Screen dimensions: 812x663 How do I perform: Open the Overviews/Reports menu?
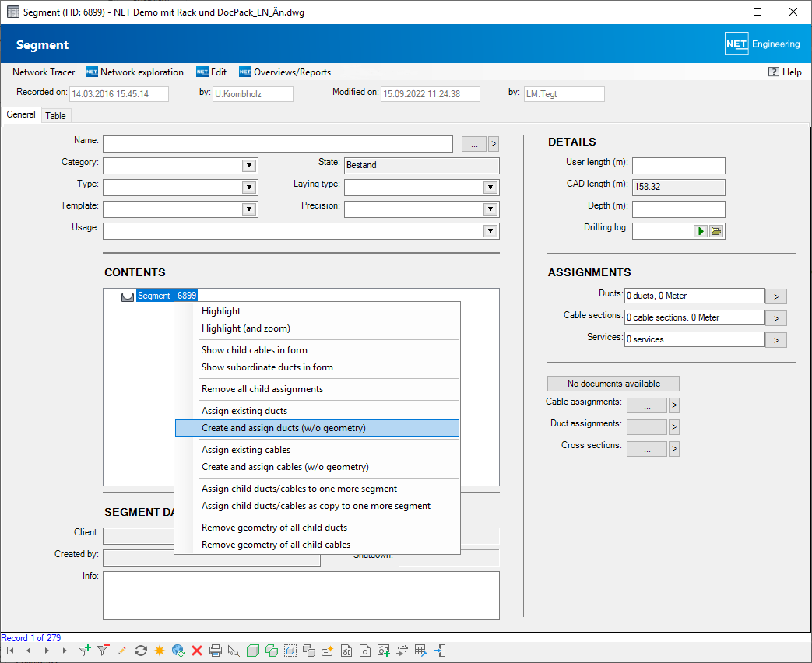[x=285, y=72]
